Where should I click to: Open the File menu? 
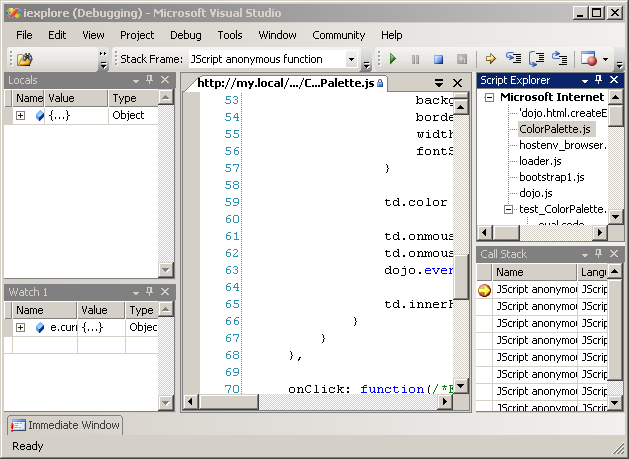[24, 35]
